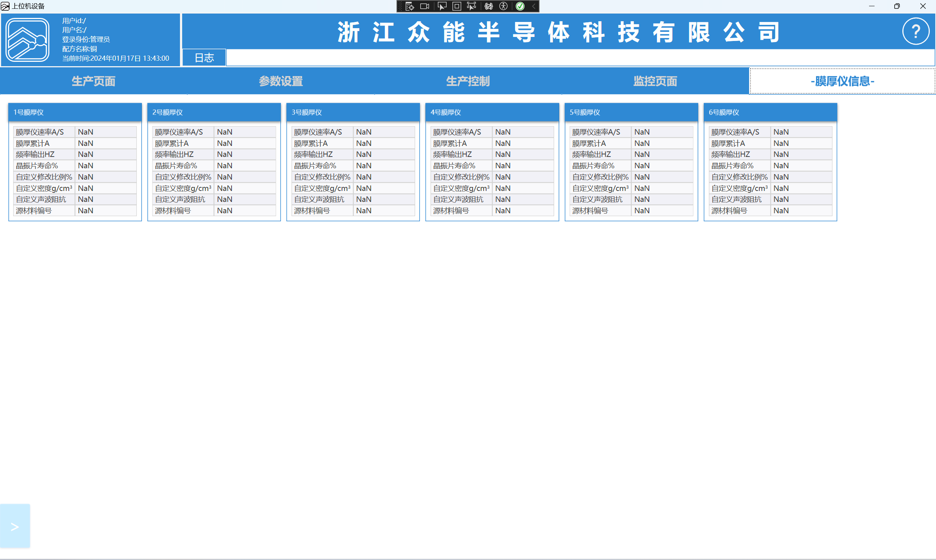Viewport: 936px width, 560px height.
Task: Click the 1号膜厚仪 panel header
Action: [75, 112]
